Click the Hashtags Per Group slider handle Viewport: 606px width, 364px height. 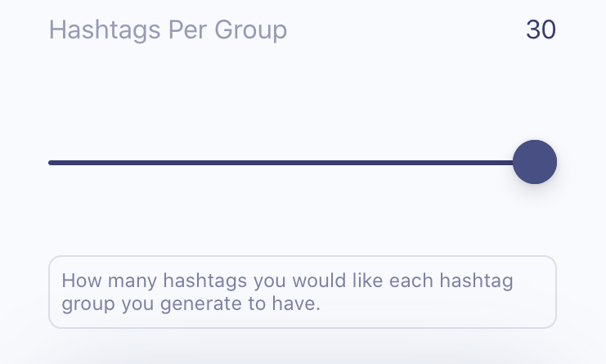point(535,162)
